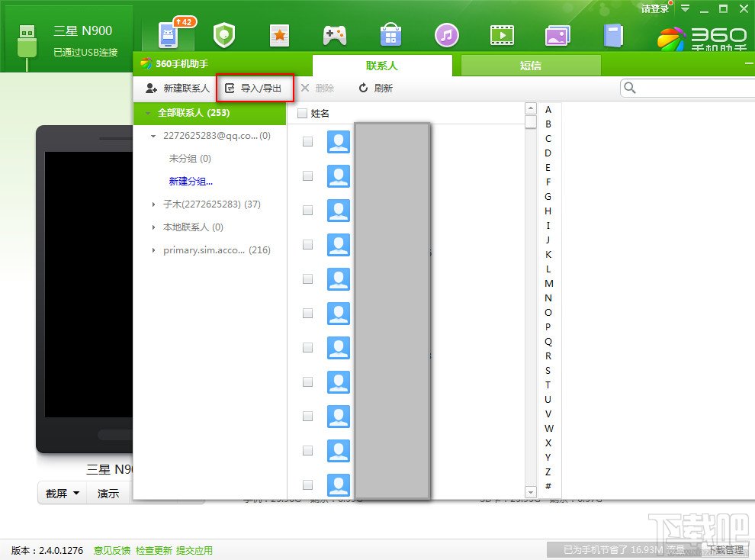This screenshot has height=560, width=755.
Task: Check the first contact row checkbox
Action: point(307,142)
